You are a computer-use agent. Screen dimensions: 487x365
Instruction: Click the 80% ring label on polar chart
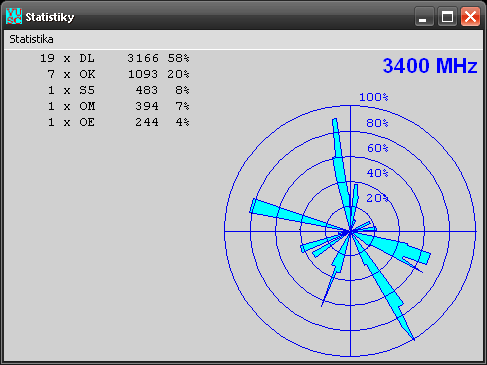click(377, 123)
